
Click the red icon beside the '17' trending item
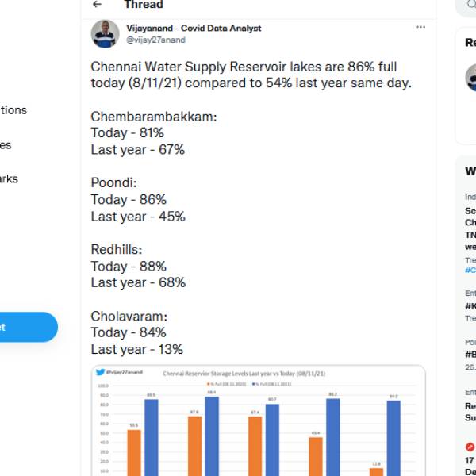470,447
